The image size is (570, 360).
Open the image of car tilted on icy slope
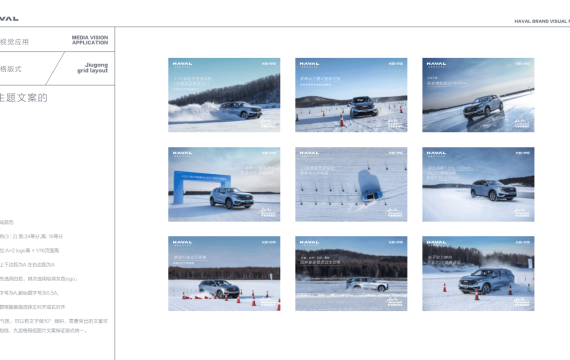[478, 95]
